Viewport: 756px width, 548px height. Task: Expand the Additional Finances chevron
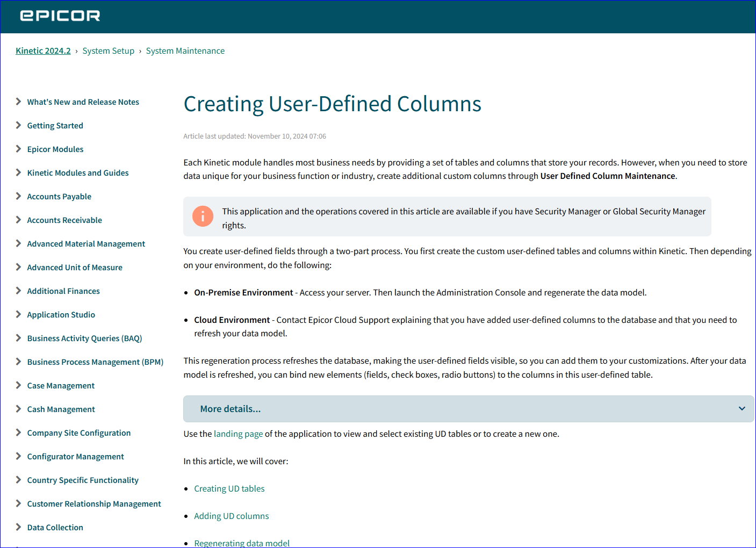[x=18, y=291]
